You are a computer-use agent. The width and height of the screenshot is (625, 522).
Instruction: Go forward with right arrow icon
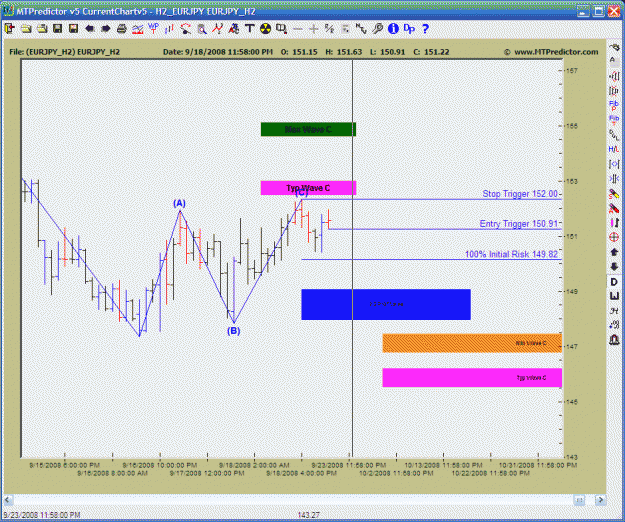coord(106,29)
